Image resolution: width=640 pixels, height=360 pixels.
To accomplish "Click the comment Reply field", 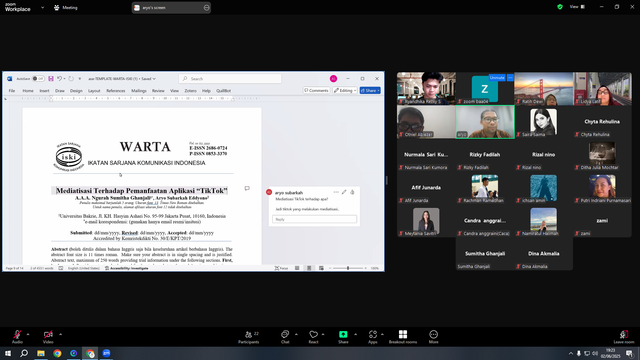I will (314, 219).
